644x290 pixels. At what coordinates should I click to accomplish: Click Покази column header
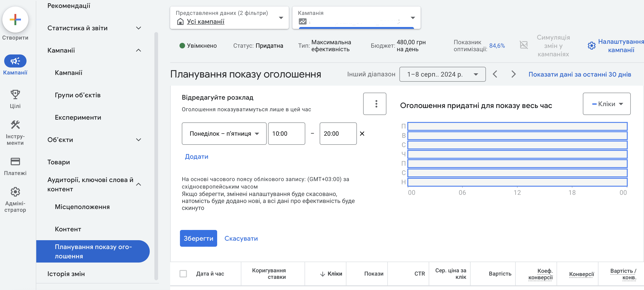pos(374,274)
